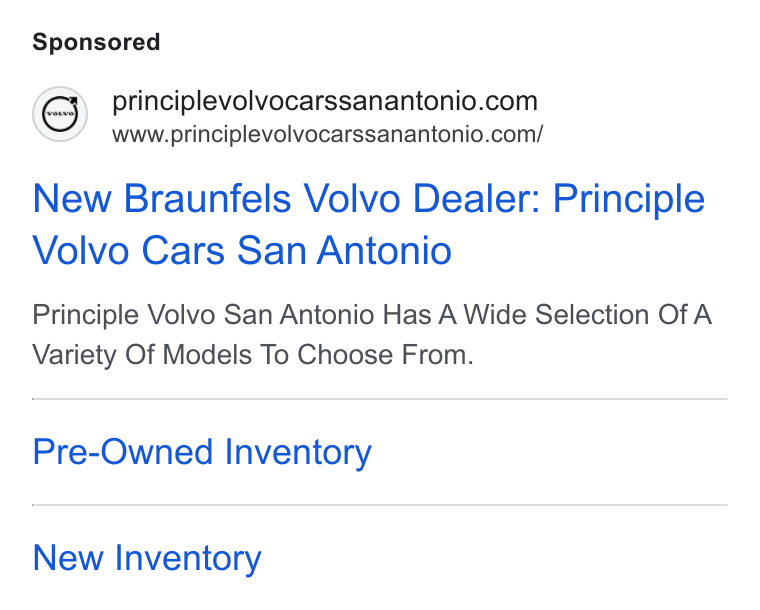Click the word "New" in New Inventory

pyautogui.click(x=68, y=558)
